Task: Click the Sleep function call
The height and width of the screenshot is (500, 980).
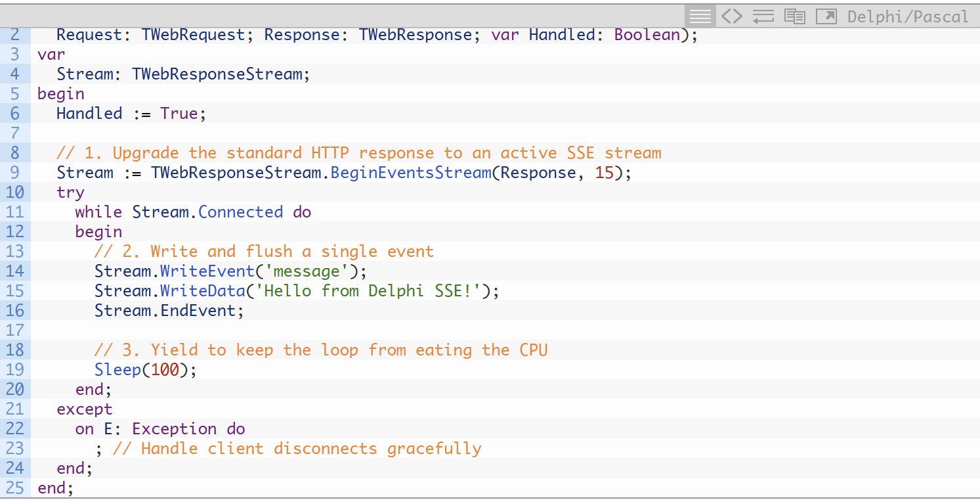Action: (117, 369)
